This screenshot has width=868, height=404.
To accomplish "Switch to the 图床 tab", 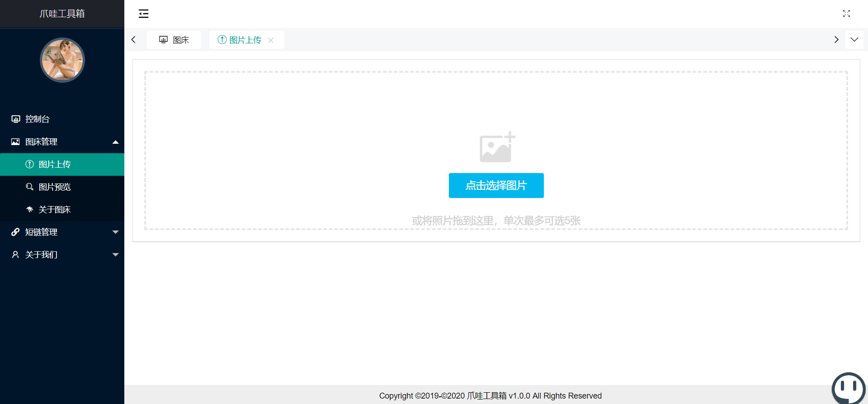I will (174, 40).
